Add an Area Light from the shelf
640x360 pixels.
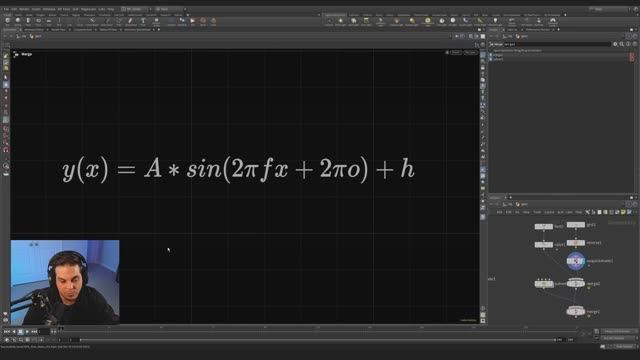pyautogui.click(x=366, y=21)
